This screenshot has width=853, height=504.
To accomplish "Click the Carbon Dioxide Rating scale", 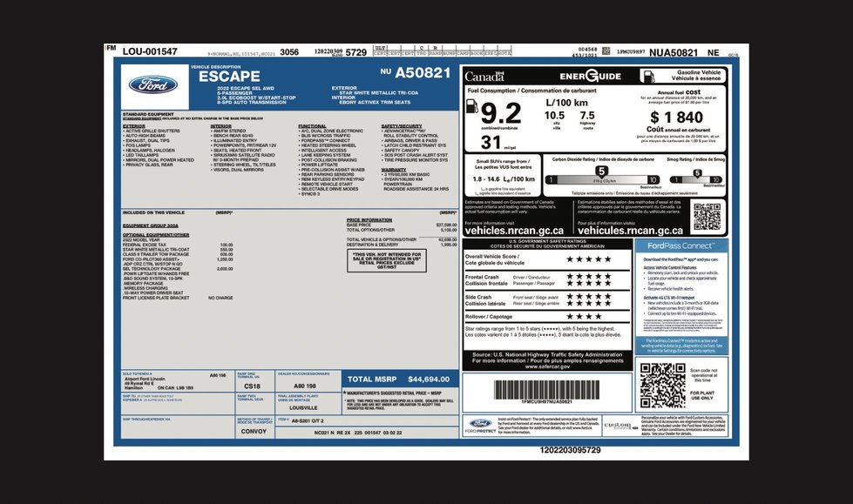I will 603,180.
